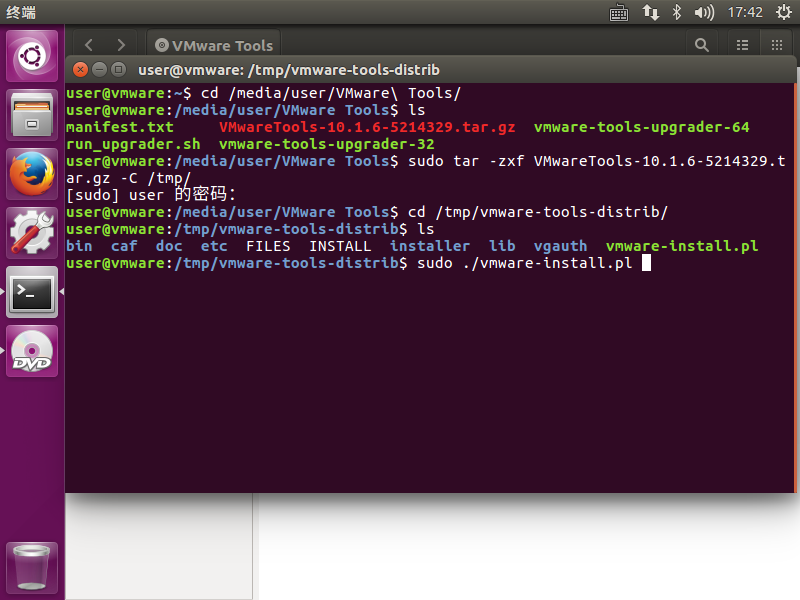
Task: Open the sound volume indicator
Action: 704,12
